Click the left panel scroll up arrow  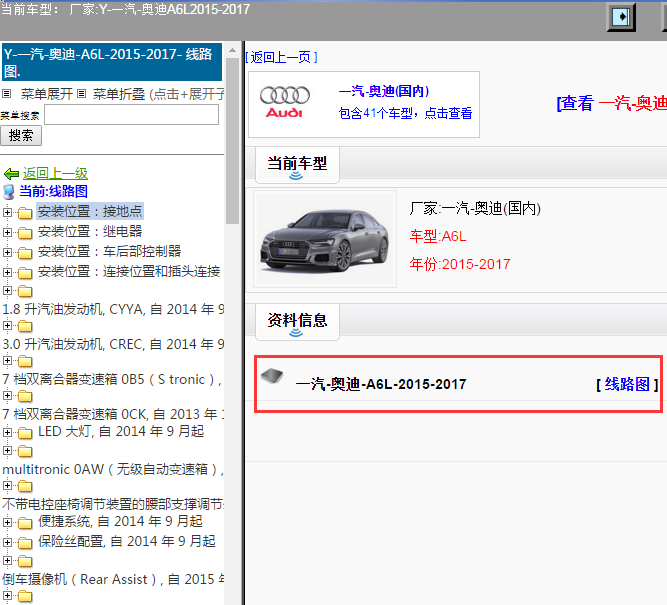[x=232, y=50]
